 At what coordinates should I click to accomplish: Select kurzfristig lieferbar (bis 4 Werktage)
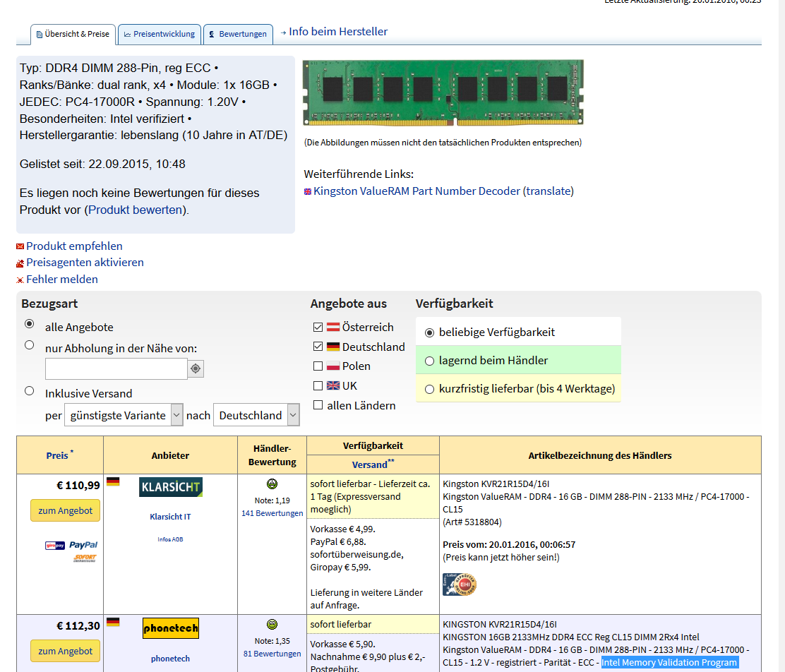click(429, 389)
